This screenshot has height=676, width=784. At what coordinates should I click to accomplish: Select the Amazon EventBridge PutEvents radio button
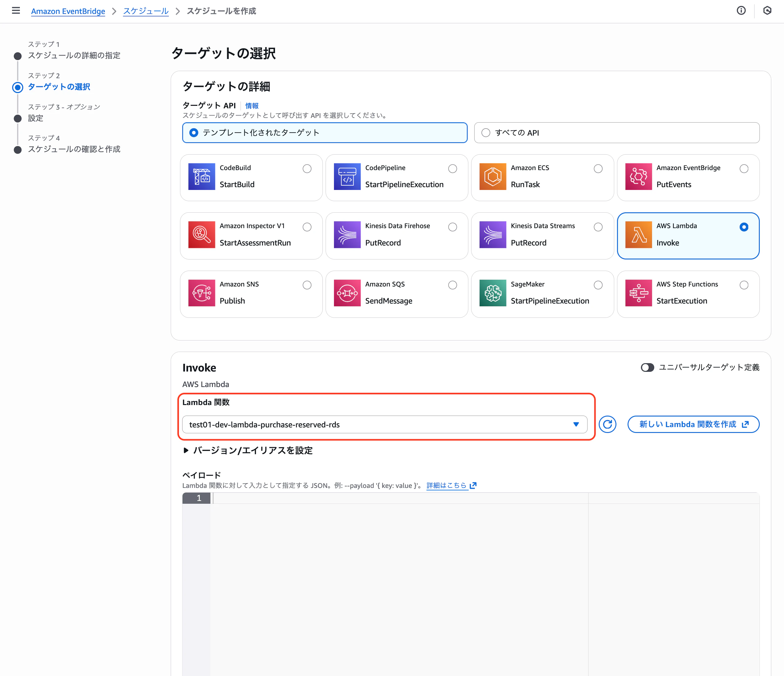point(744,169)
